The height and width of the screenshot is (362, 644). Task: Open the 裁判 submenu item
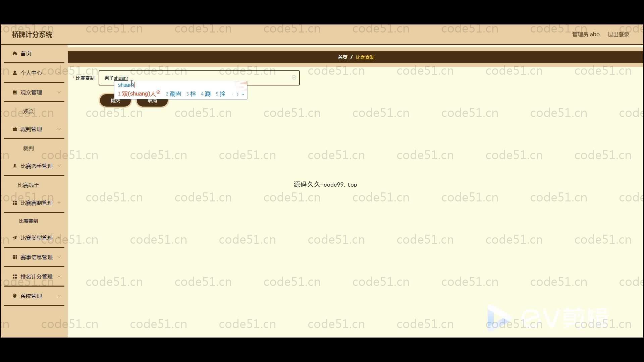(29, 148)
